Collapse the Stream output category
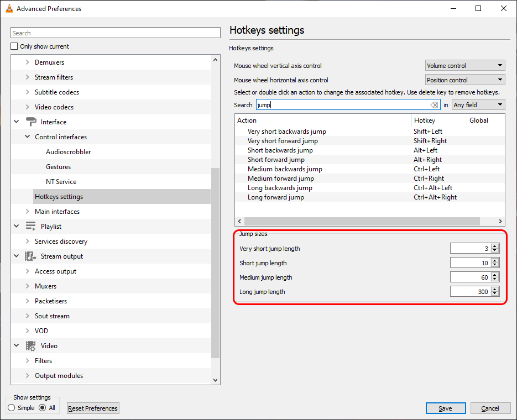This screenshot has width=517, height=420. [x=17, y=256]
